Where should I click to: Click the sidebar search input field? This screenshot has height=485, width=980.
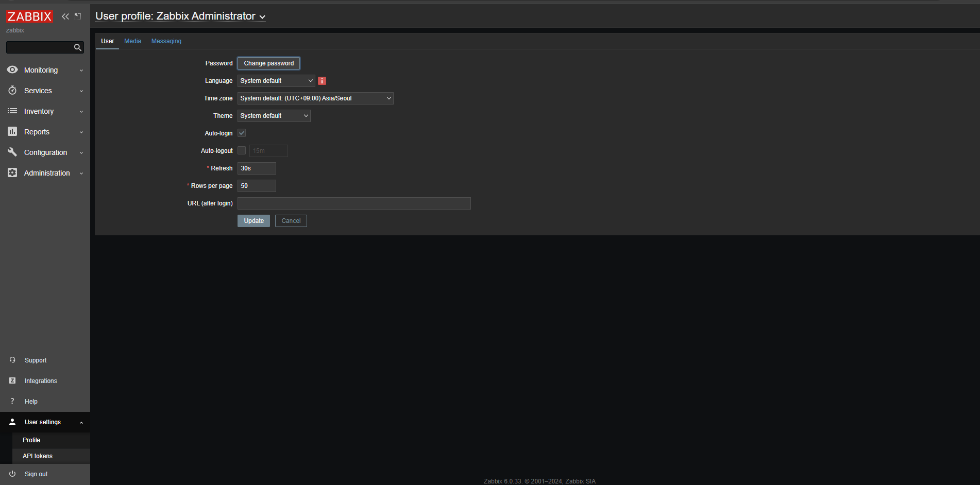tap(40, 47)
